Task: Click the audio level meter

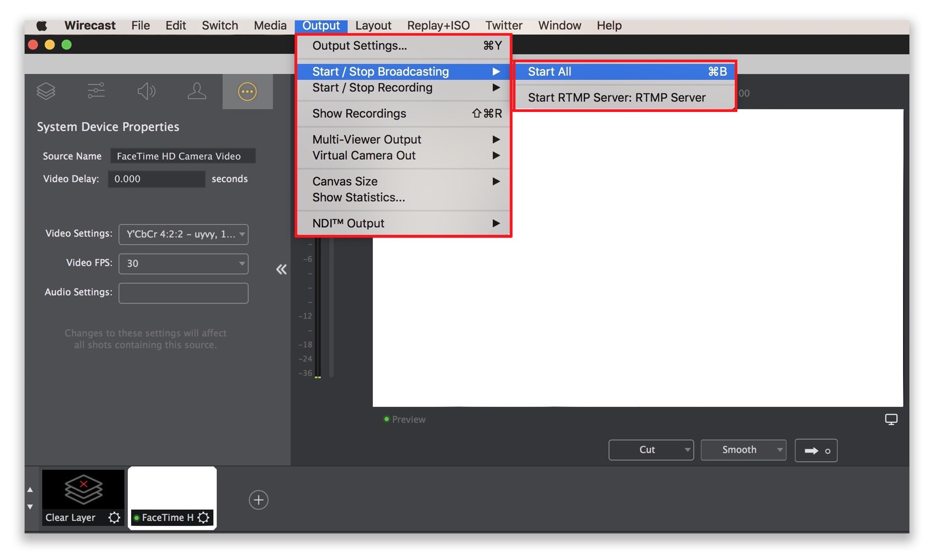Action: click(x=318, y=308)
